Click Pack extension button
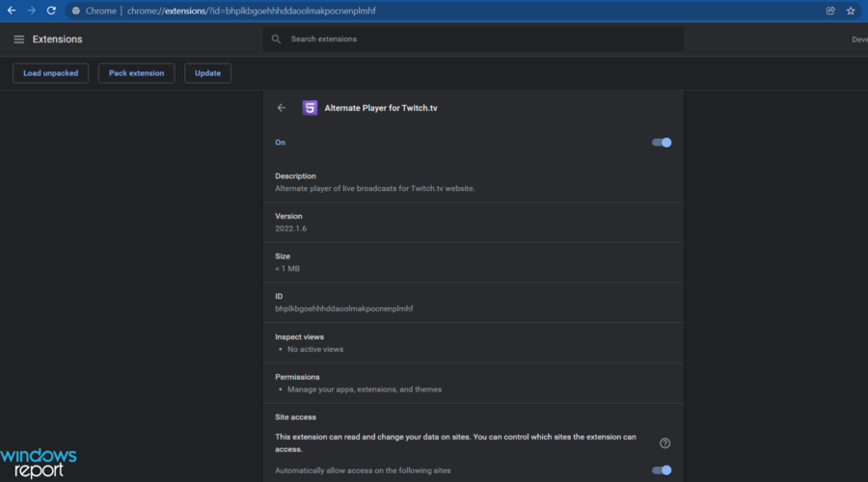The height and width of the screenshot is (482, 868). (136, 73)
